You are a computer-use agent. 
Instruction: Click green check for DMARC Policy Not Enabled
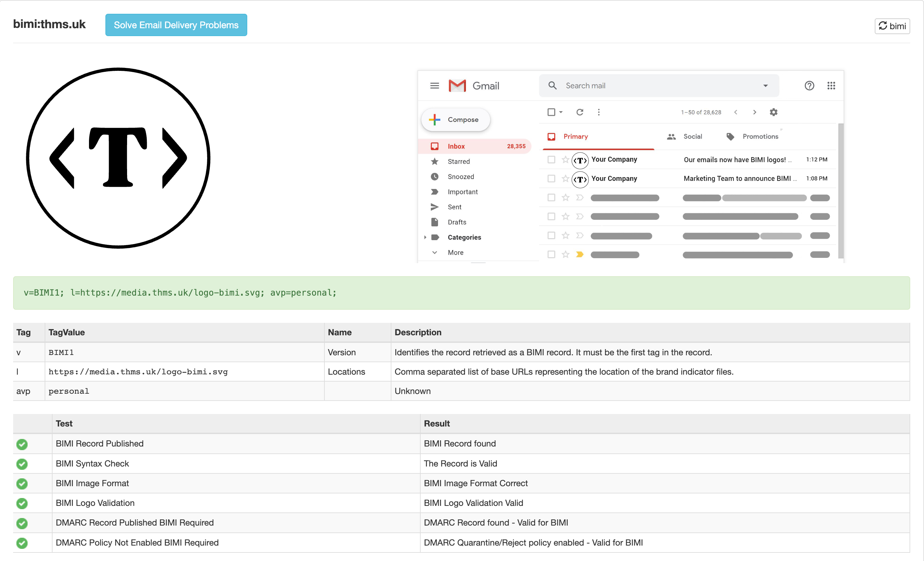click(22, 543)
